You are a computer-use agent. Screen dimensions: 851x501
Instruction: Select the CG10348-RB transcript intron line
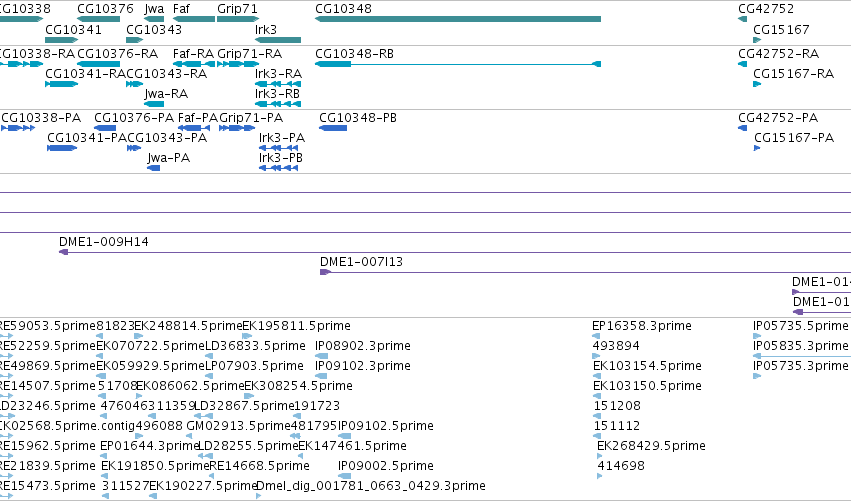(472, 65)
